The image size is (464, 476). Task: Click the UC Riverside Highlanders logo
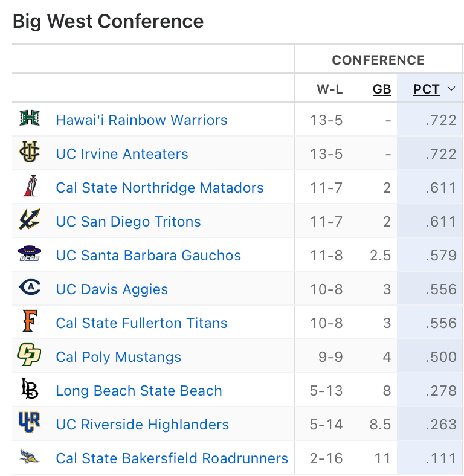point(29,424)
